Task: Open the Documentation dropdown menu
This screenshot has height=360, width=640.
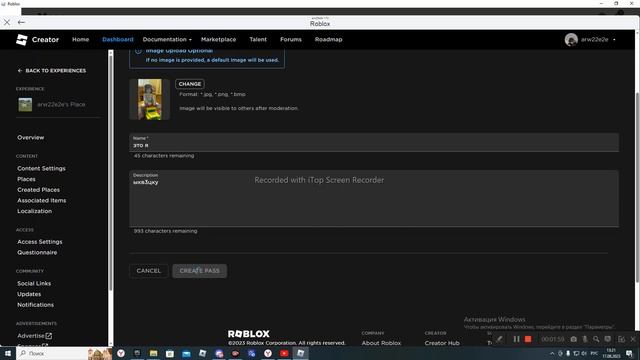Action: coord(167,40)
